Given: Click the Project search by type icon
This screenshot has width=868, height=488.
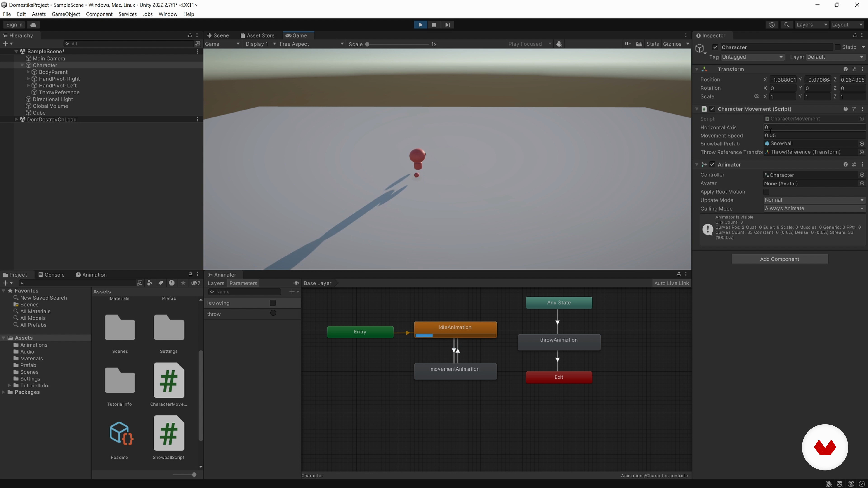Looking at the screenshot, I should point(150,283).
